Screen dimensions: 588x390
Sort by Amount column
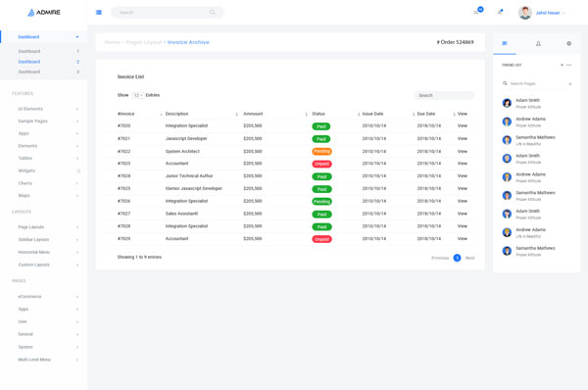[275, 114]
